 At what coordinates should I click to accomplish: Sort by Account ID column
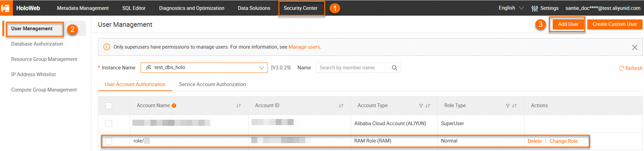(341, 106)
